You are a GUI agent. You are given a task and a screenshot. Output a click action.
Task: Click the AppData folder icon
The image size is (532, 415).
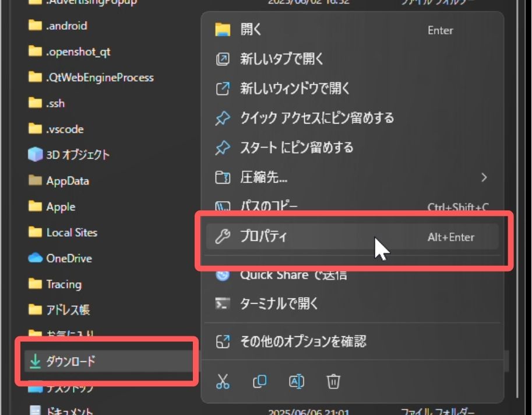(35, 180)
